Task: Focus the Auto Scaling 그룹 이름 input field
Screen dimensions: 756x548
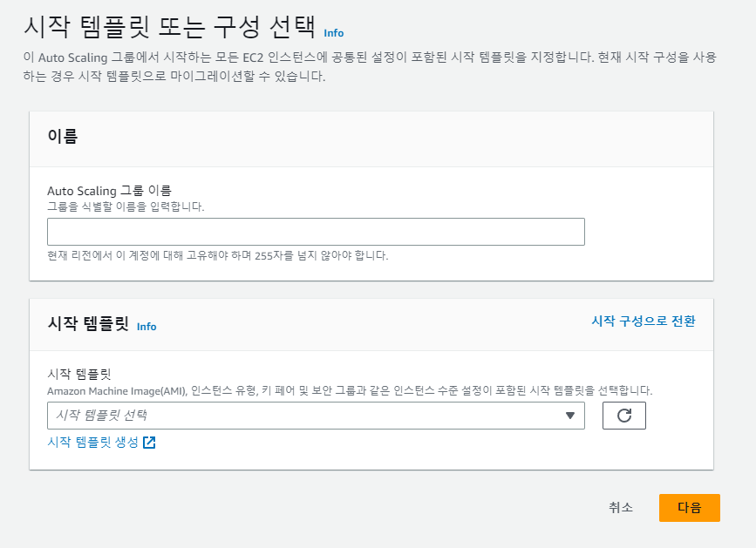Action: [316, 232]
